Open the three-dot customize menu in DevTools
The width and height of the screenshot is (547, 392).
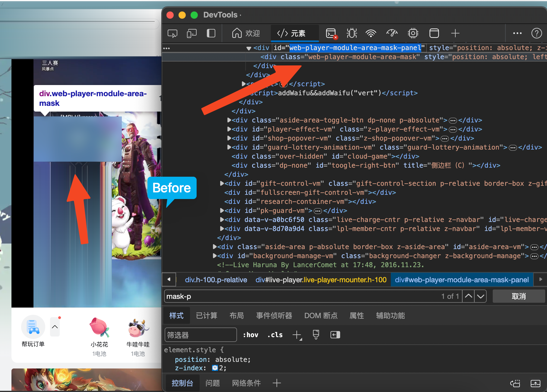click(x=517, y=33)
